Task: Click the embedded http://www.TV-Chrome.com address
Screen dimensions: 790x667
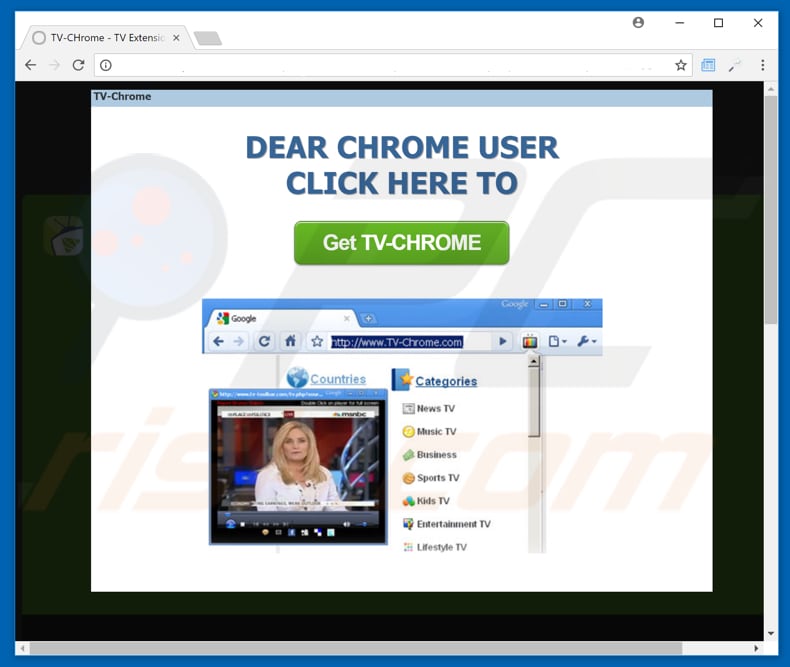Action: click(397, 343)
